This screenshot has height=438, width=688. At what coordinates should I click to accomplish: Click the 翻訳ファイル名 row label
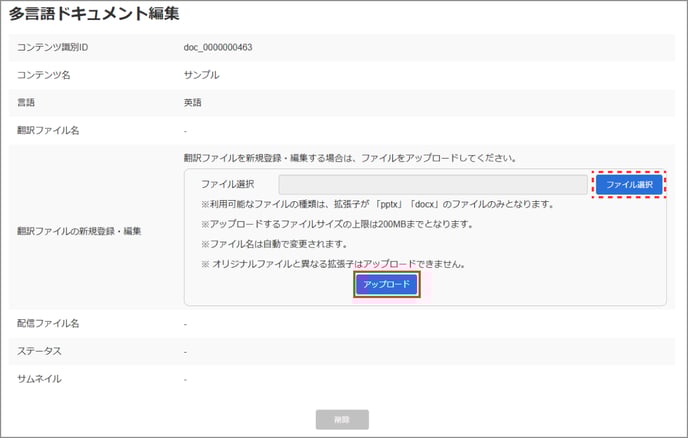click(48, 129)
